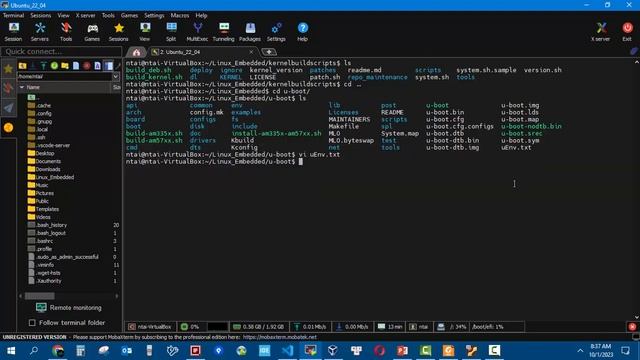This screenshot has height=360, width=640.
Task: Click the red delete icon in SFTP toolbar
Action: pyautogui.click(x=87, y=66)
